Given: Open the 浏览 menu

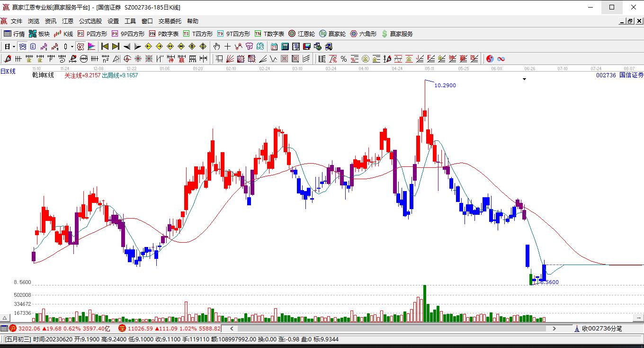Looking at the screenshot, I should pyautogui.click(x=34, y=21).
